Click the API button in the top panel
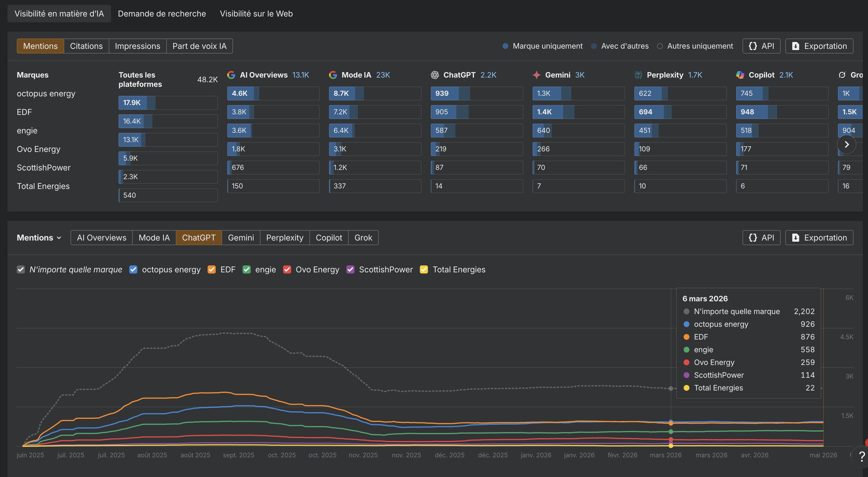 coord(761,46)
